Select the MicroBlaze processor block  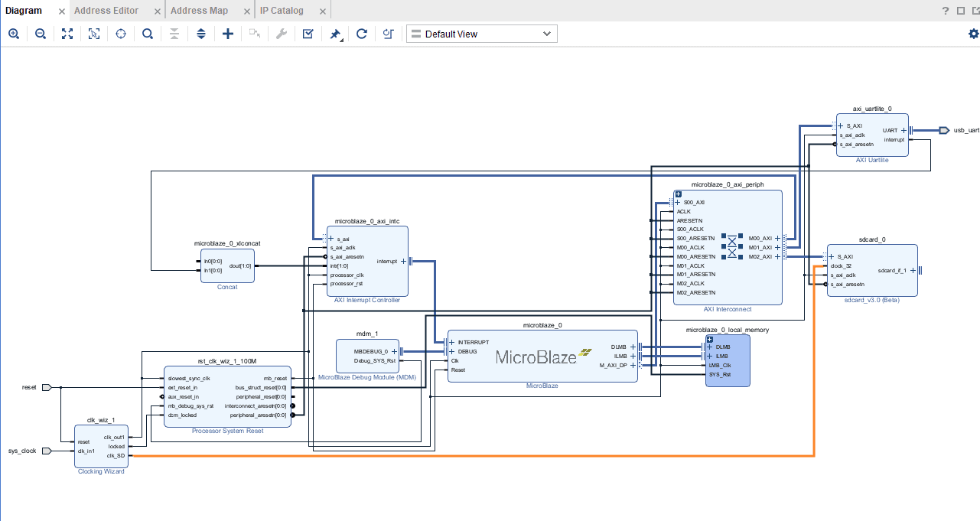coord(542,357)
